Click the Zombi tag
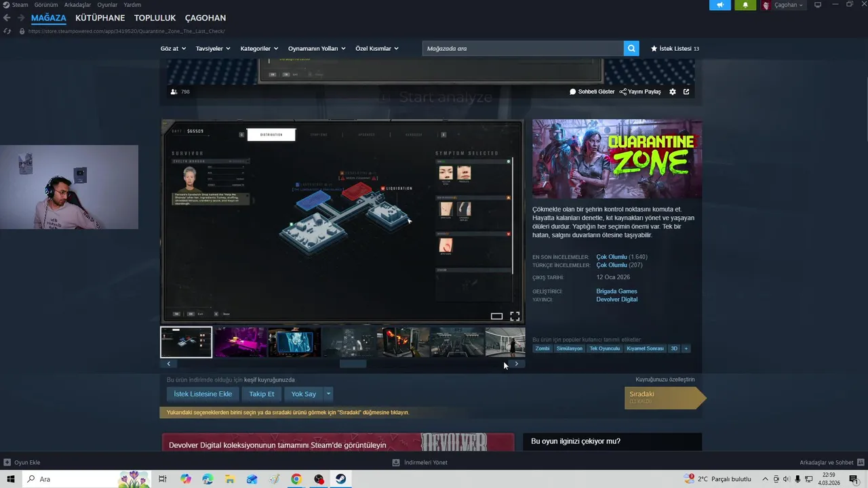This screenshot has width=868, height=488. (x=542, y=348)
